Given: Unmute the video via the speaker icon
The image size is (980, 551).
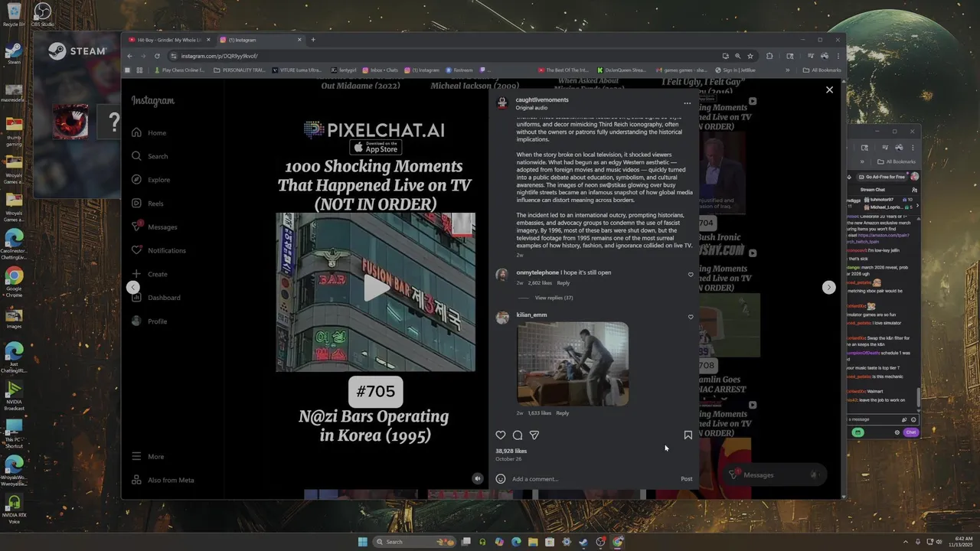Looking at the screenshot, I should tap(477, 478).
